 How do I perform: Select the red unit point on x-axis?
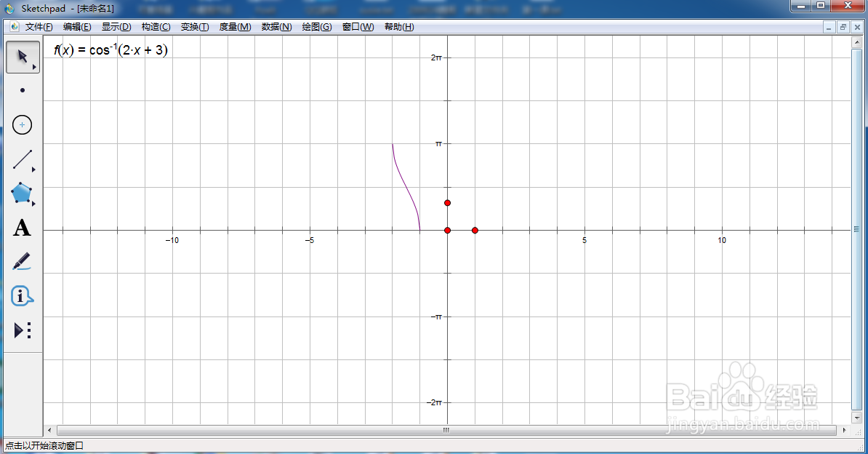[475, 230]
